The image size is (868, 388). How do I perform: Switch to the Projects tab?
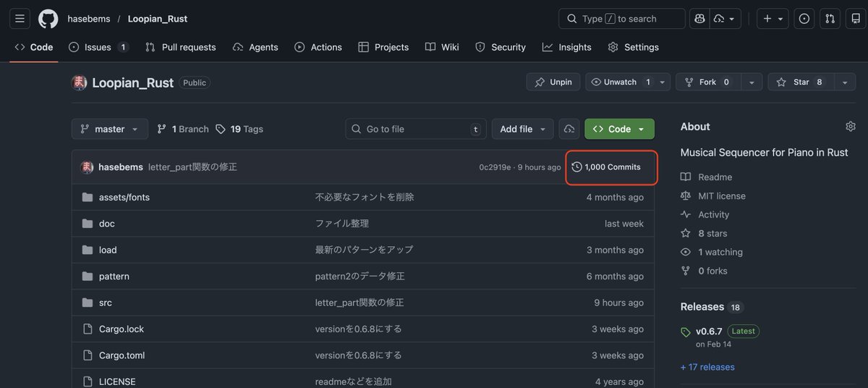click(383, 47)
